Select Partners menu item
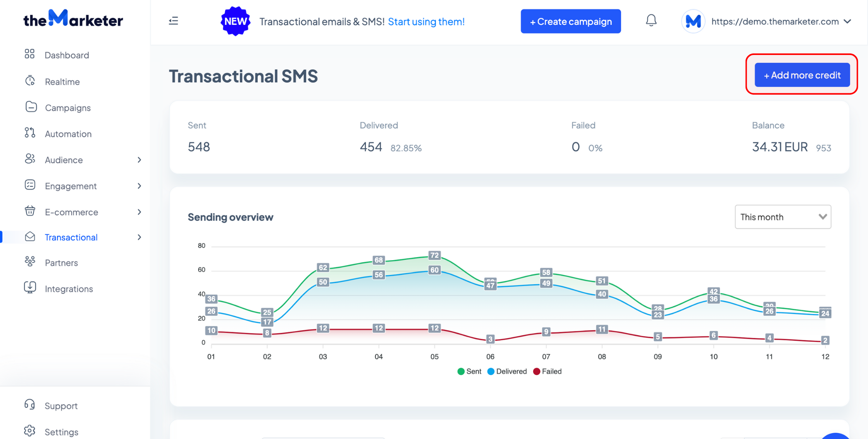This screenshot has width=868, height=439. point(61,263)
